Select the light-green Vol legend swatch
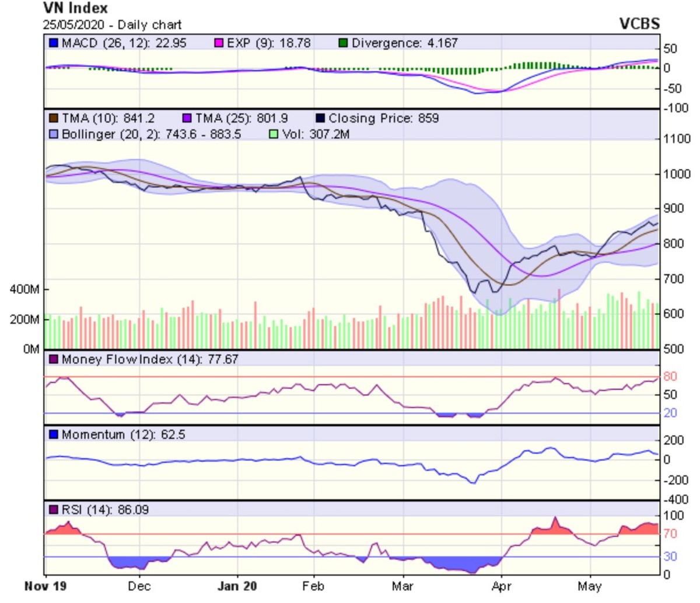 tap(274, 134)
